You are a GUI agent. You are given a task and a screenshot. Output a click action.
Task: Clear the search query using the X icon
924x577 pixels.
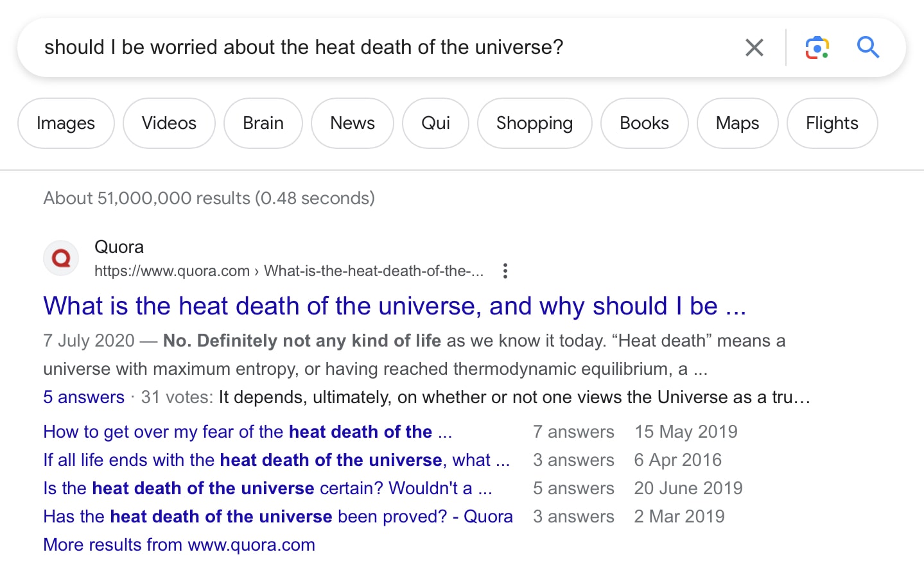click(x=754, y=47)
